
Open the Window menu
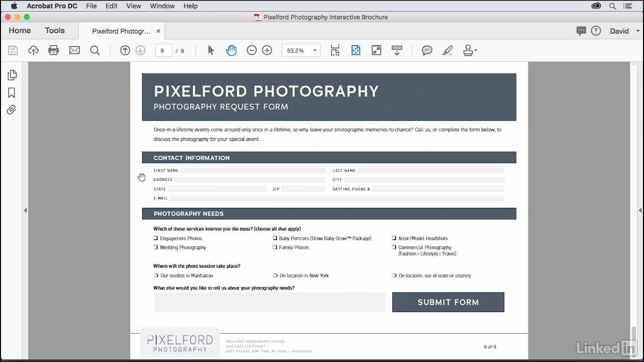point(162,6)
